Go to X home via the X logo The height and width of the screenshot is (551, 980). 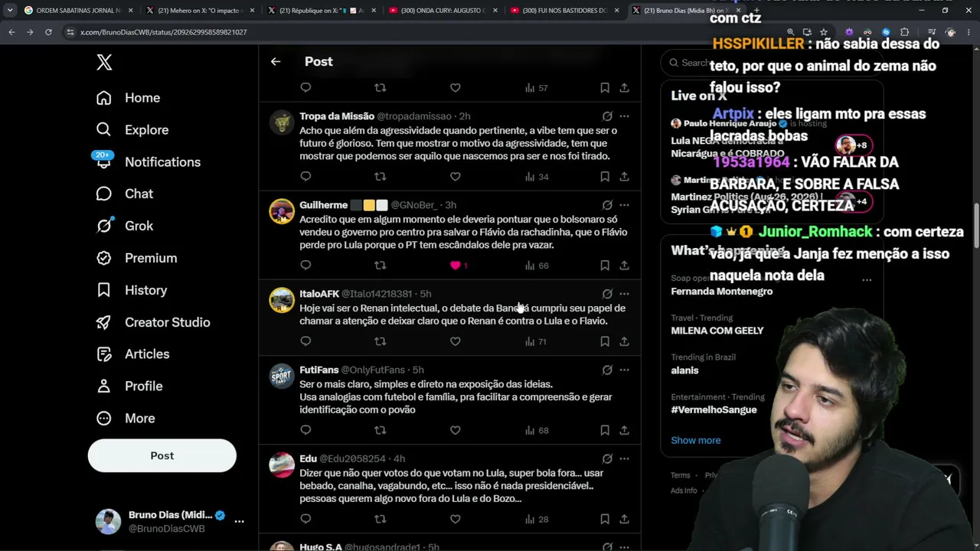tap(104, 62)
